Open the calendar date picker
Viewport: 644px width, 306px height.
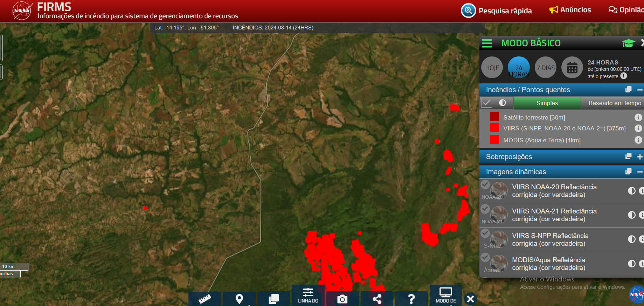coord(572,68)
